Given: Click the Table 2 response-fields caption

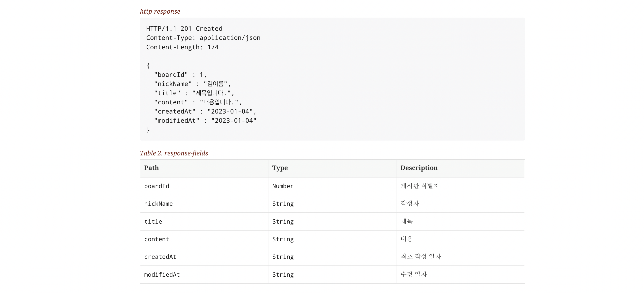Looking at the screenshot, I should pyautogui.click(x=174, y=153).
